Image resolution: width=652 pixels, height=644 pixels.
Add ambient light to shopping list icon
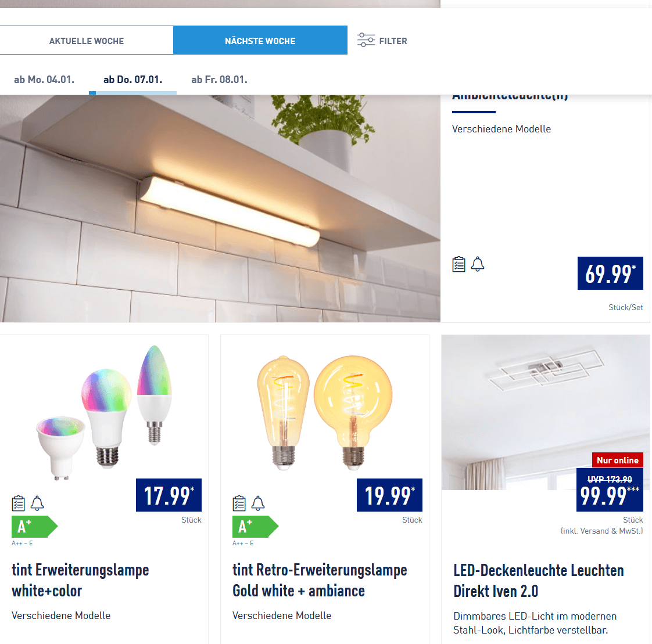tap(458, 264)
